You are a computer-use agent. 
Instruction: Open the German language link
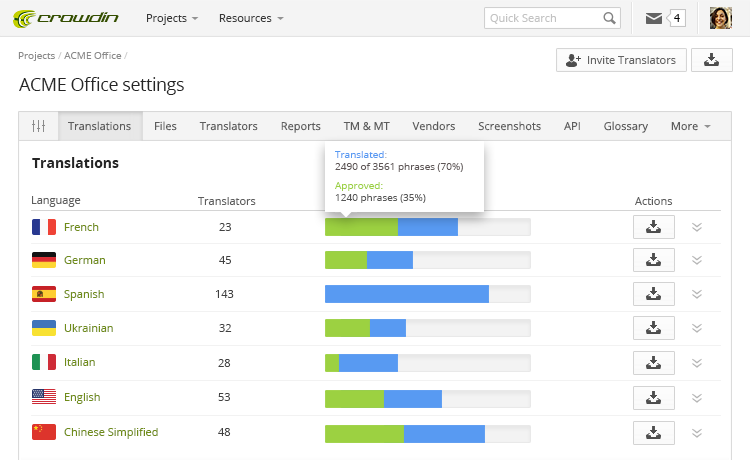coord(85,260)
